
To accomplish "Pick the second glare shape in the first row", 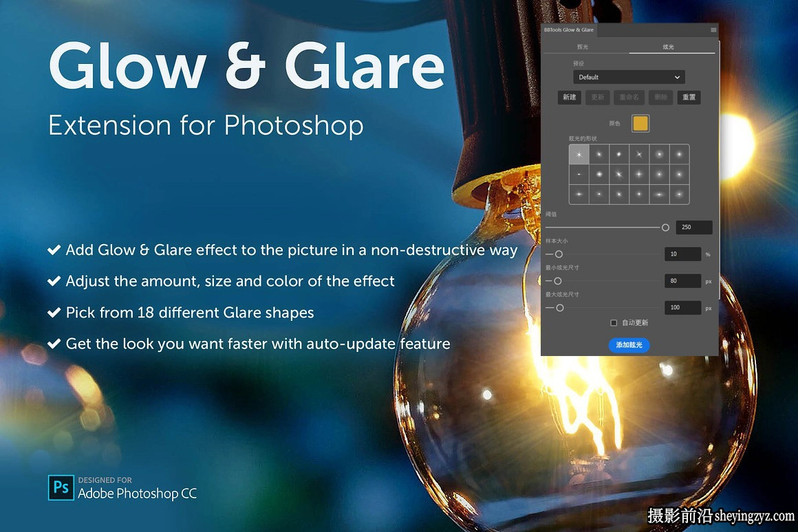I will pyautogui.click(x=599, y=155).
